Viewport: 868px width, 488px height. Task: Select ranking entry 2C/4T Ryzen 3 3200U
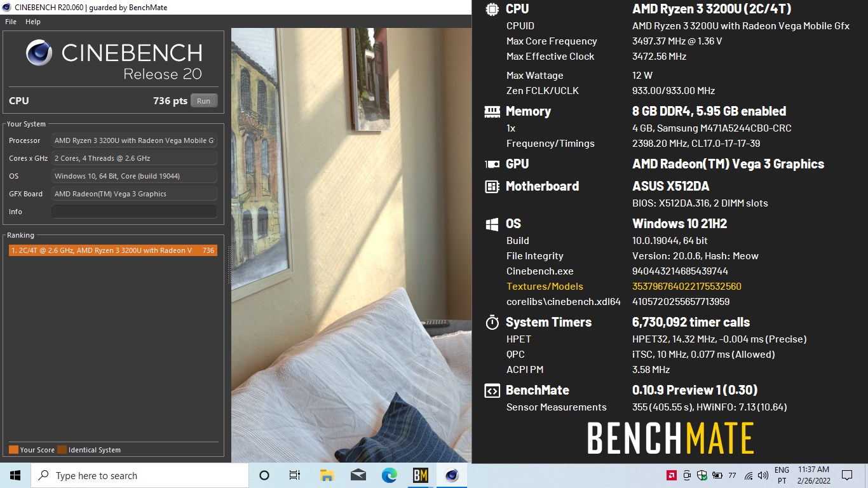(112, 250)
